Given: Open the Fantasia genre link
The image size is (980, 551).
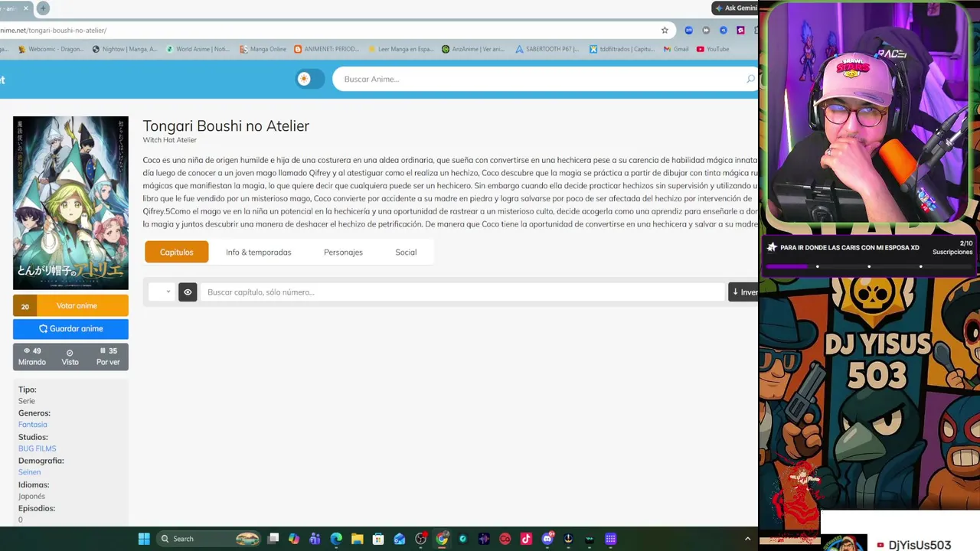Looking at the screenshot, I should click(33, 425).
